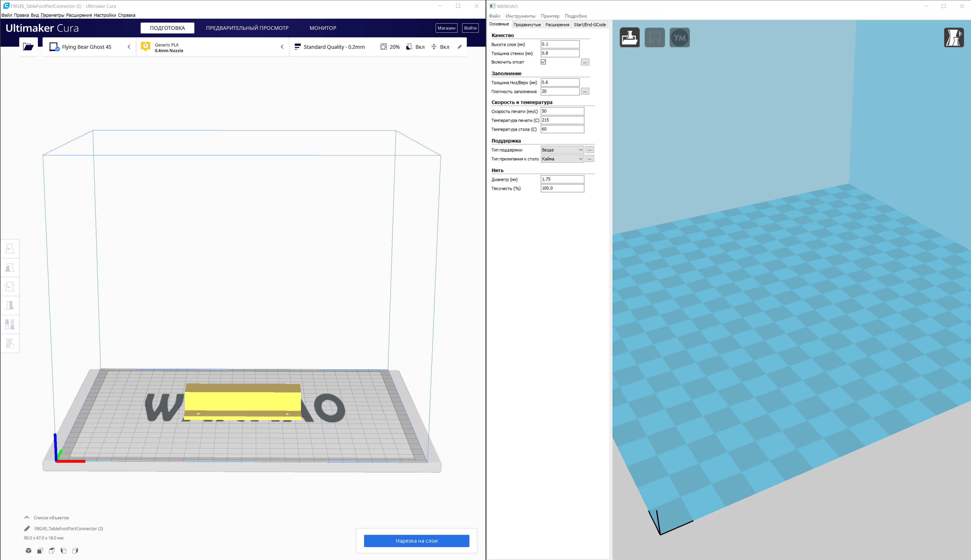Open Вид menu in Cura
The width and height of the screenshot is (971, 560).
coord(35,15)
